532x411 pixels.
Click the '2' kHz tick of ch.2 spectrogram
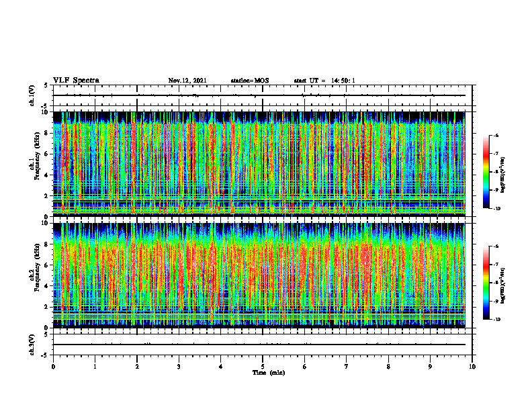(x=46, y=307)
